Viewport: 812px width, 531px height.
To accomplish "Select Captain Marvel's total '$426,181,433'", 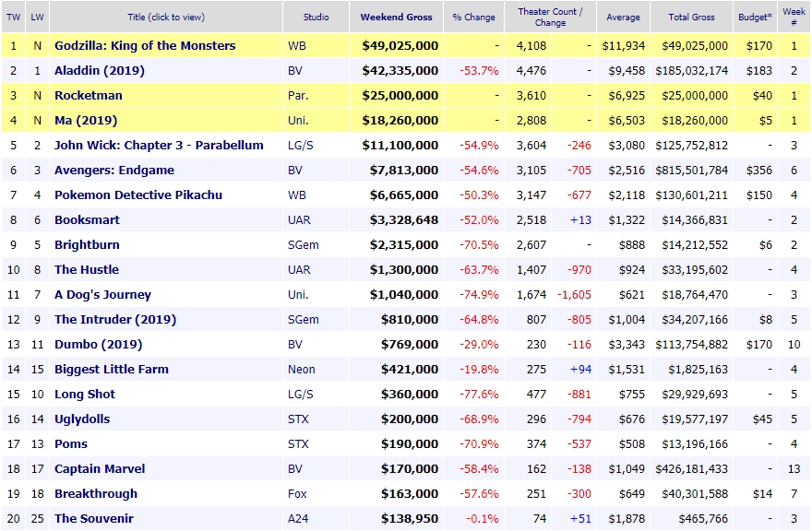I will point(692,468).
